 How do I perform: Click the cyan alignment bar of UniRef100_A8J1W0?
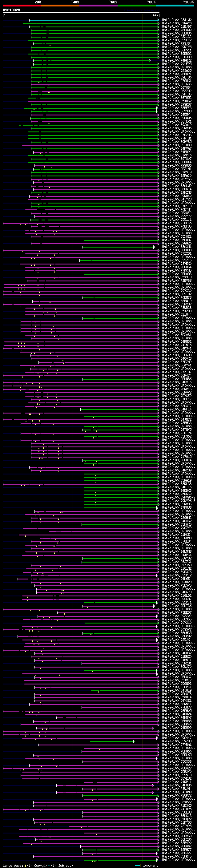pos(94,20)
